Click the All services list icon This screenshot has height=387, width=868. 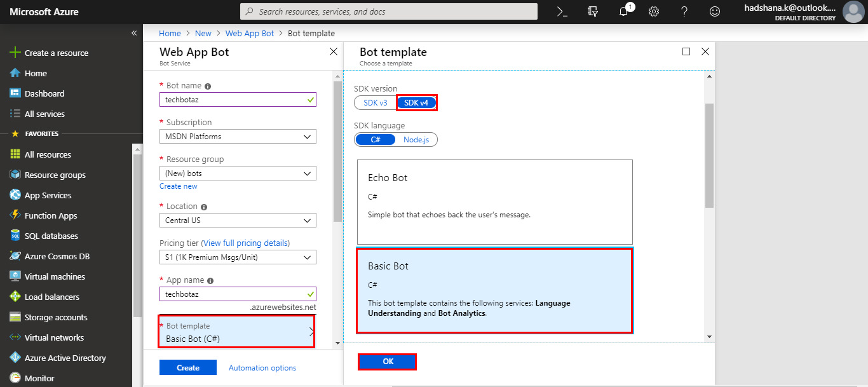pyautogui.click(x=15, y=114)
